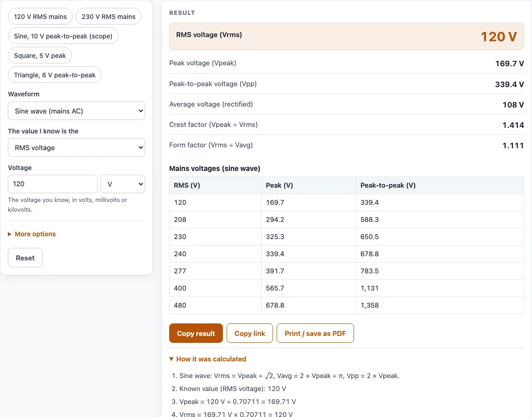Click the Crest factor (Vpeak ÷ Vrms) label
The image size is (532, 417).
pos(214,125)
